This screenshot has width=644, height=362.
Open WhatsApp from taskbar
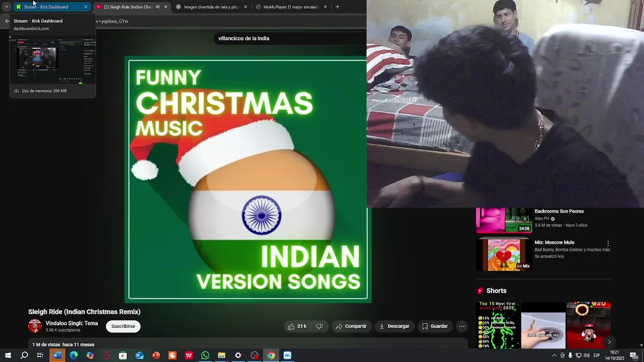[205, 355]
